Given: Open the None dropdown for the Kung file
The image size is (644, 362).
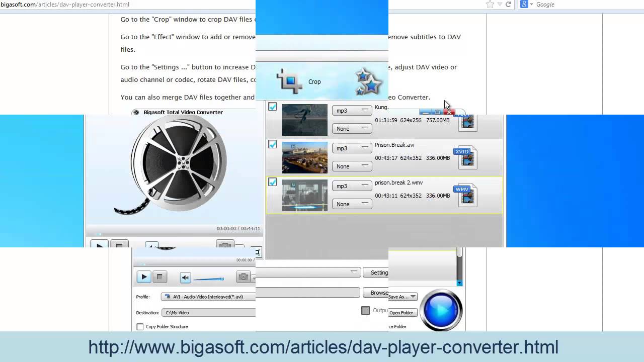Looking at the screenshot, I should coord(352,129).
